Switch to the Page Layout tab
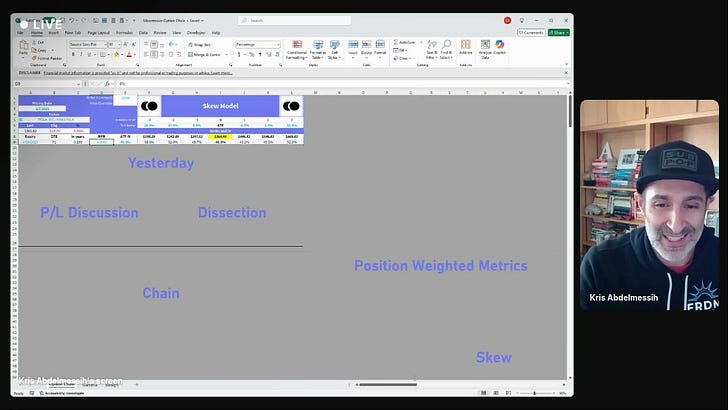 [98, 33]
